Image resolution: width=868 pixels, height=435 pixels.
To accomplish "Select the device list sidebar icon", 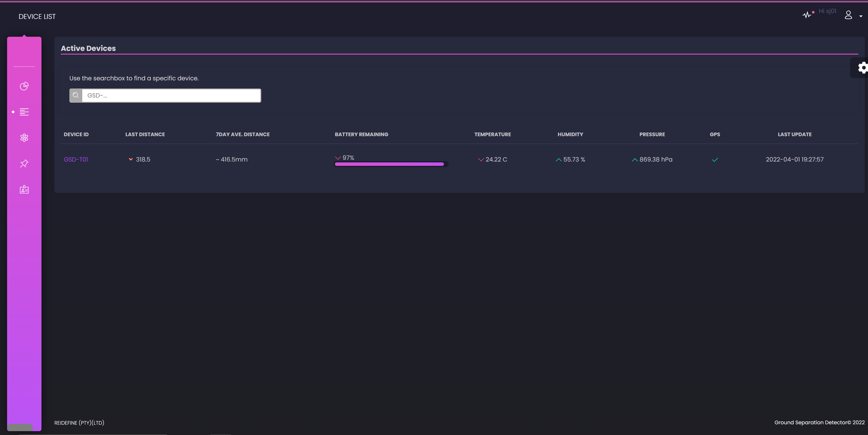I will click(x=24, y=112).
